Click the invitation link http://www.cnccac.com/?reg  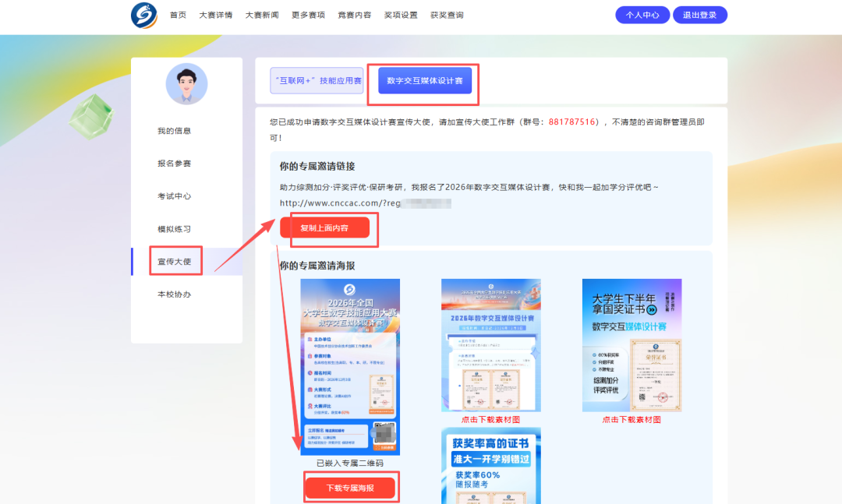(365, 203)
